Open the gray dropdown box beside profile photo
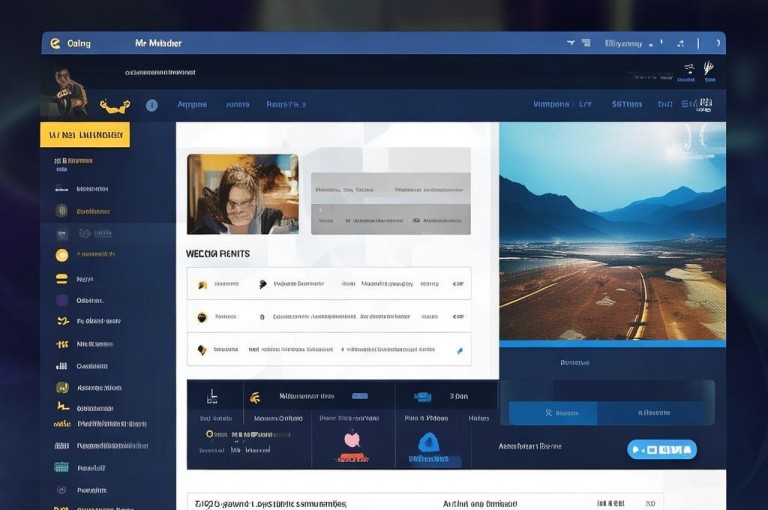Screen dimensions: 768x510 coord(391,203)
